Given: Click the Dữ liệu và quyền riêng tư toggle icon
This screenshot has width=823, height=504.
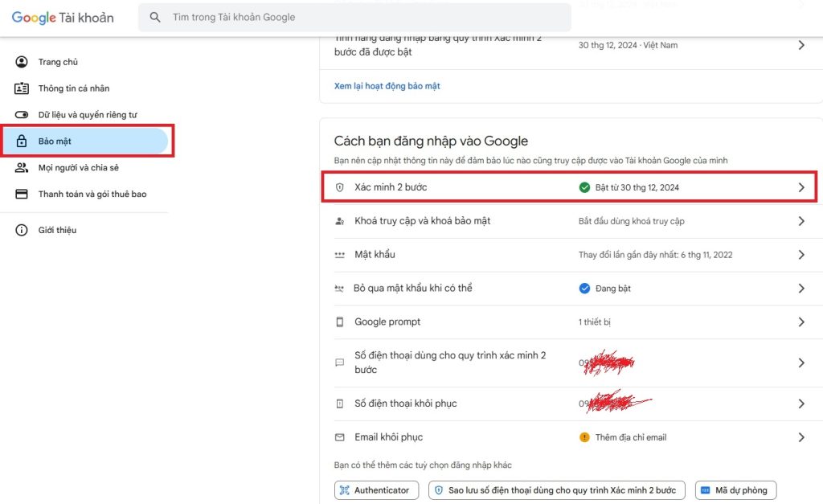Looking at the screenshot, I should (x=22, y=115).
